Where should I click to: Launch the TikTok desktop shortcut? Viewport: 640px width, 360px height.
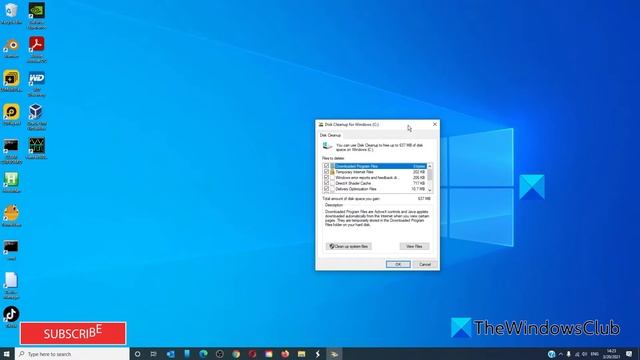pos(11,317)
